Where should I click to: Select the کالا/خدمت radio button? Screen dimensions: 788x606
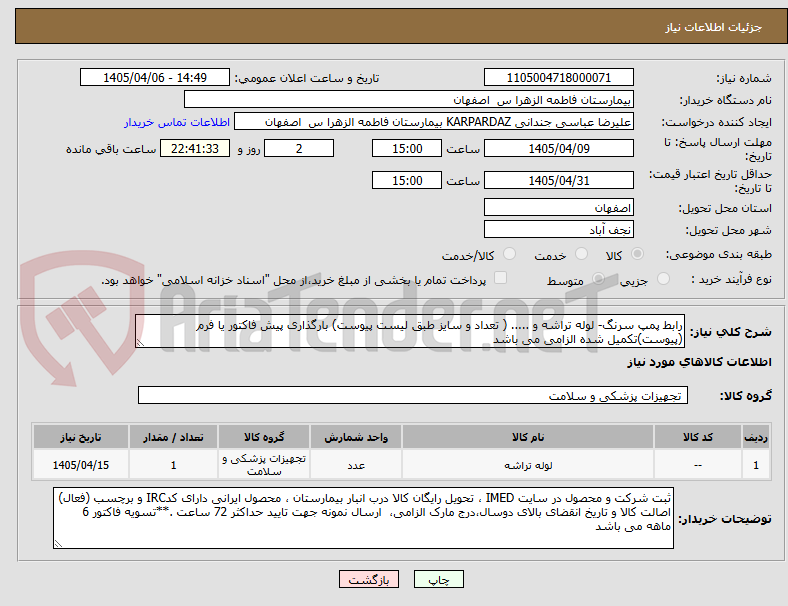(510, 254)
